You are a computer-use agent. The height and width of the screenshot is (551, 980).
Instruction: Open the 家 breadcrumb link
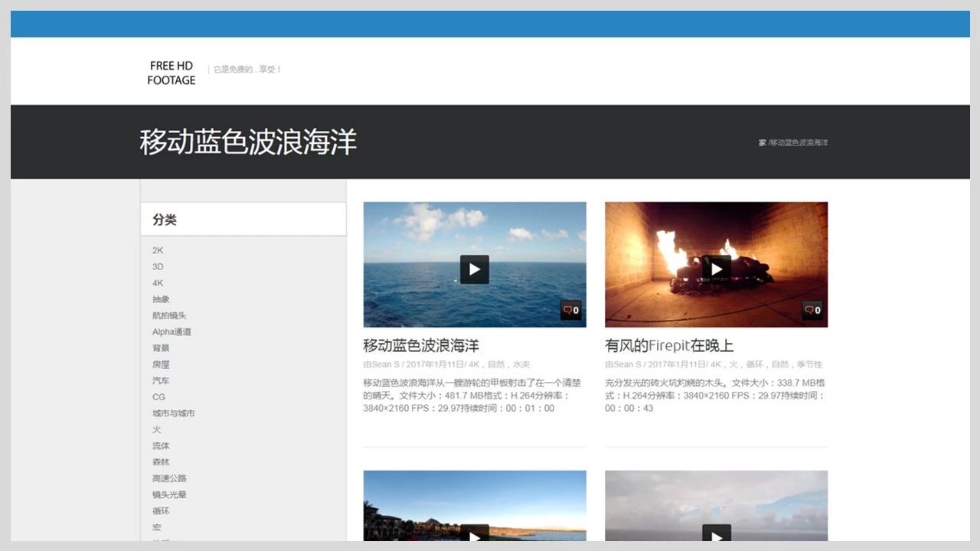pos(760,142)
